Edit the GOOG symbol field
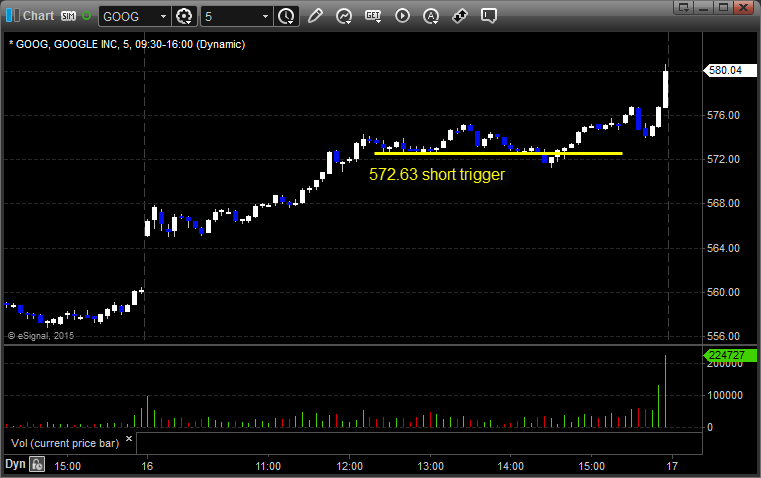 pyautogui.click(x=129, y=16)
